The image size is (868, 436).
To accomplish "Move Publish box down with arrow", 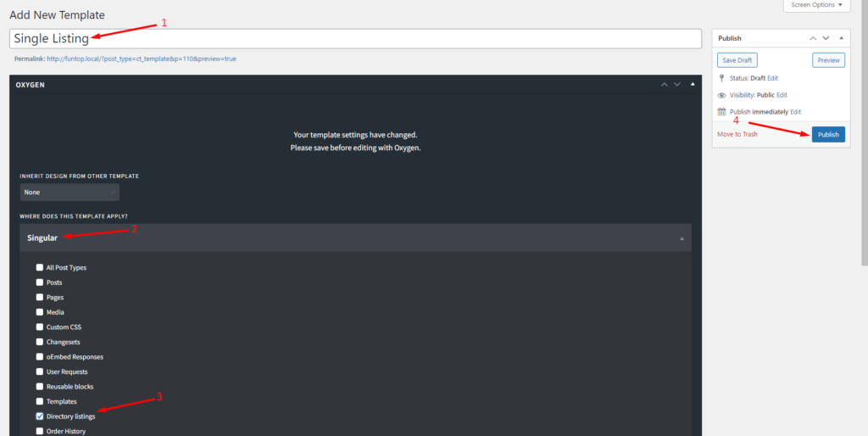I will [x=826, y=38].
